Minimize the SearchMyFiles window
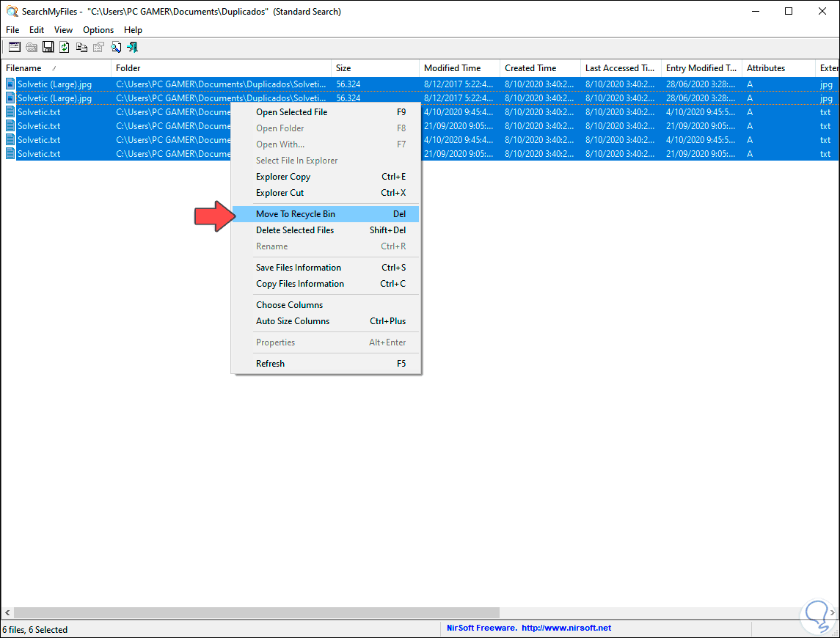The width and height of the screenshot is (840, 638). click(756, 11)
